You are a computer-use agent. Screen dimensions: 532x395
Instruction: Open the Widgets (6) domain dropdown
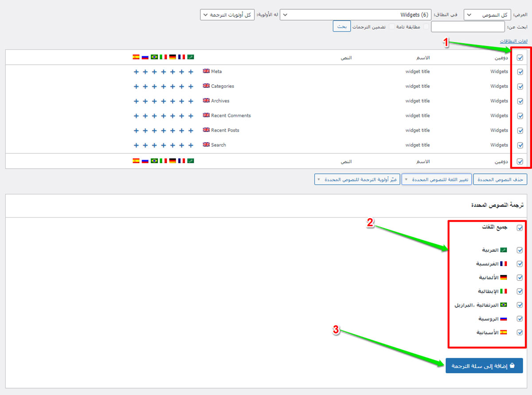[356, 15]
